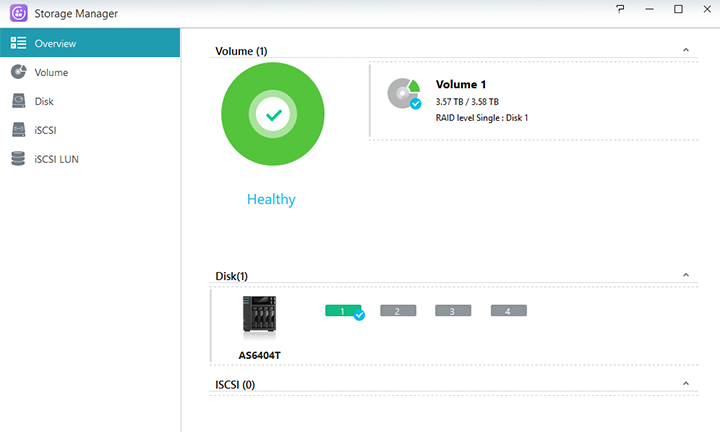Collapse the Volume (1) section

coord(685,50)
